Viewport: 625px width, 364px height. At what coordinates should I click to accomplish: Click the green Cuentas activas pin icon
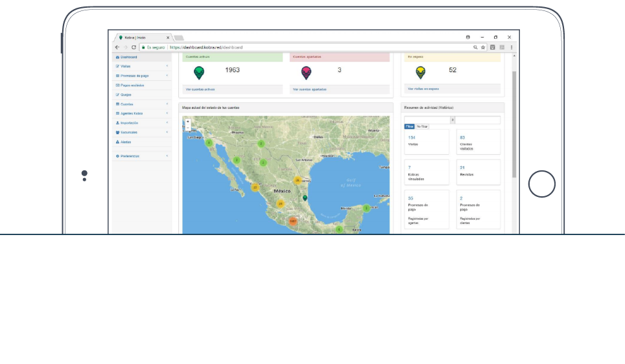tap(198, 73)
